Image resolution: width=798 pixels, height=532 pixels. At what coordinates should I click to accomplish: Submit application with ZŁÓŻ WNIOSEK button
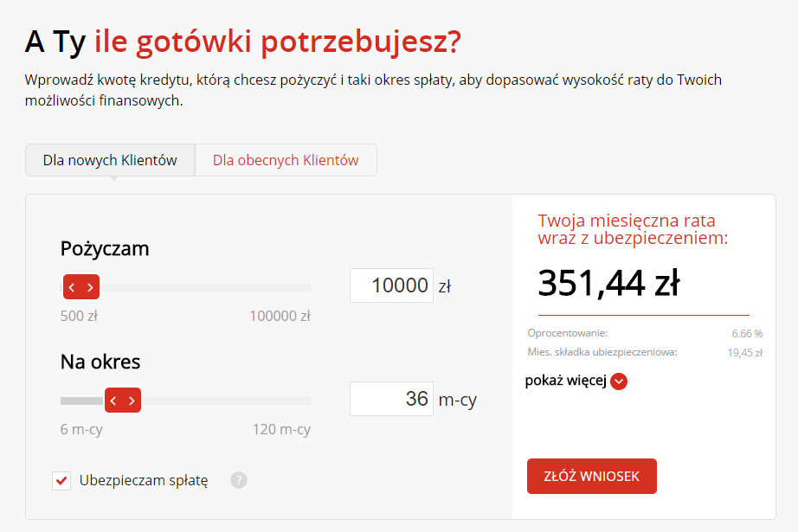(592, 476)
